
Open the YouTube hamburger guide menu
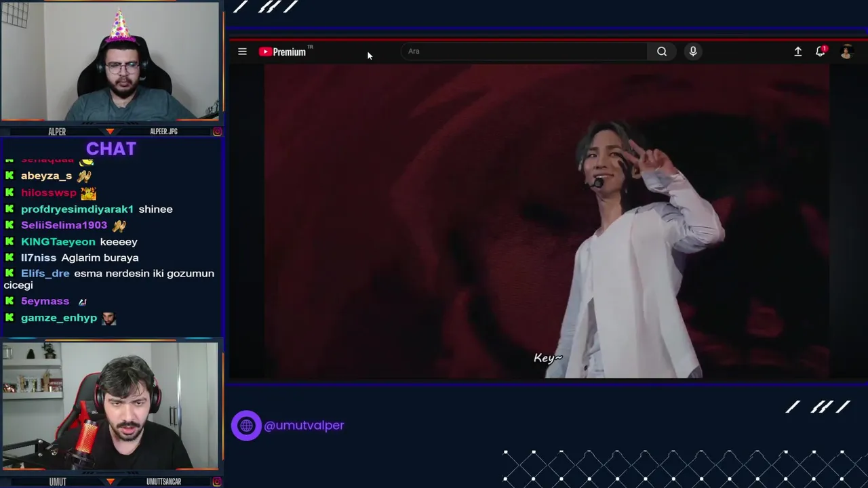242,52
